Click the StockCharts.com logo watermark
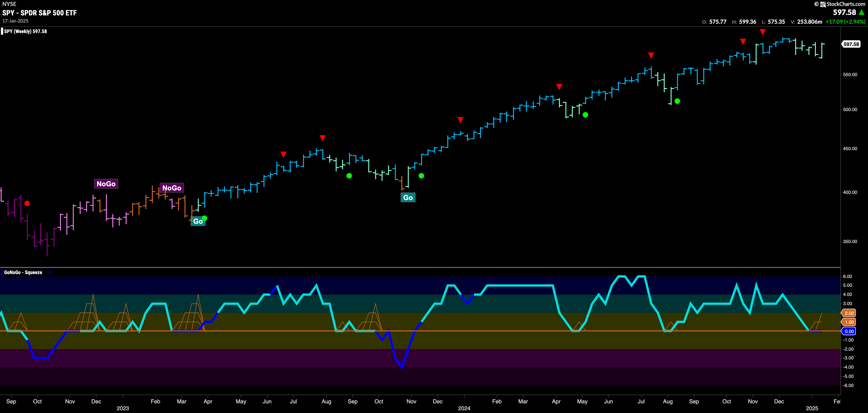Viewport: 868px width, 413px height. (x=840, y=4)
